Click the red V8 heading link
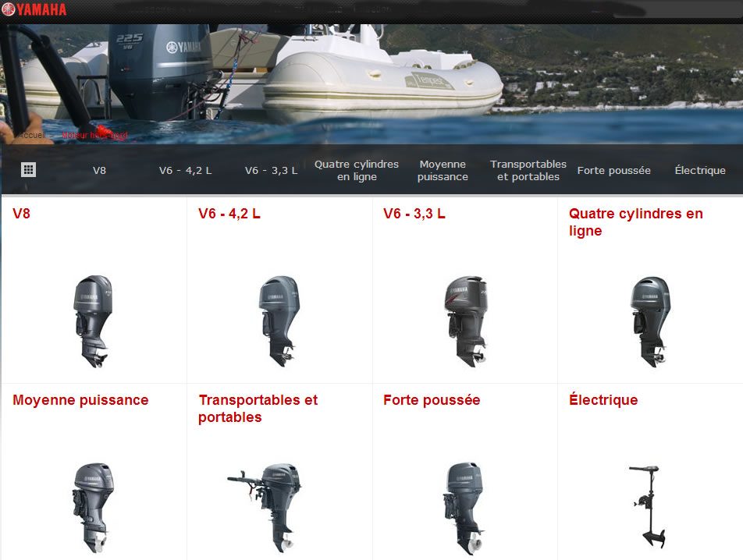Image resolution: width=743 pixels, height=560 pixels. 22,214
